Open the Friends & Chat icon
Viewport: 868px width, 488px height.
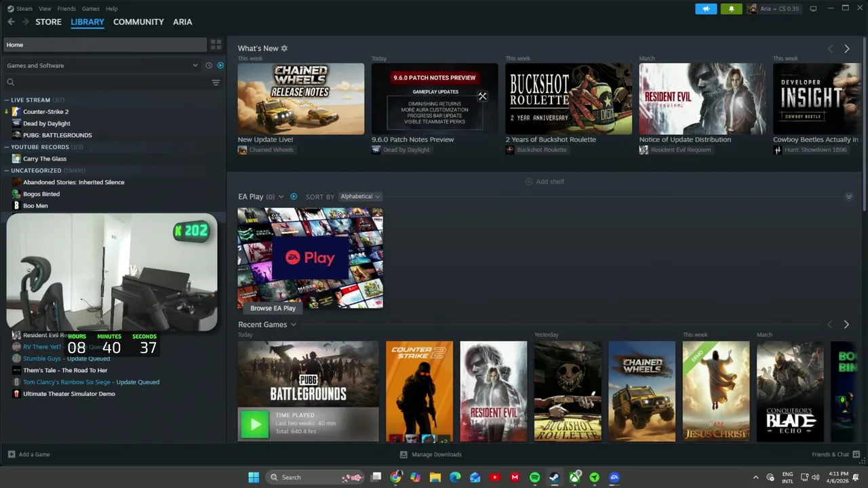click(856, 454)
